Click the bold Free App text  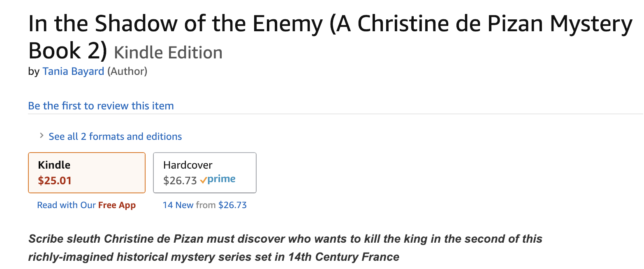tap(117, 205)
